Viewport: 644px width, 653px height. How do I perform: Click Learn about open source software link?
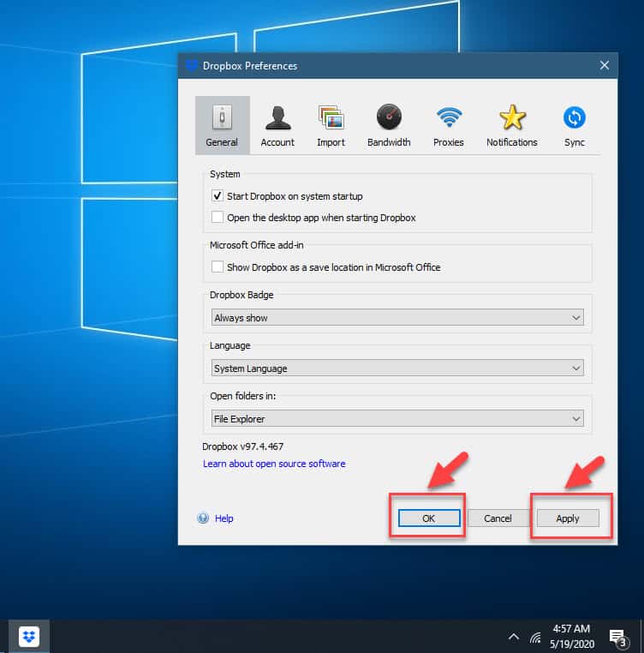coord(274,464)
